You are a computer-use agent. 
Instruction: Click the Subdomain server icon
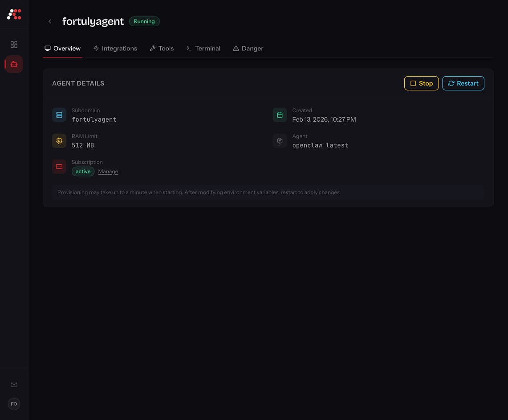click(x=59, y=114)
